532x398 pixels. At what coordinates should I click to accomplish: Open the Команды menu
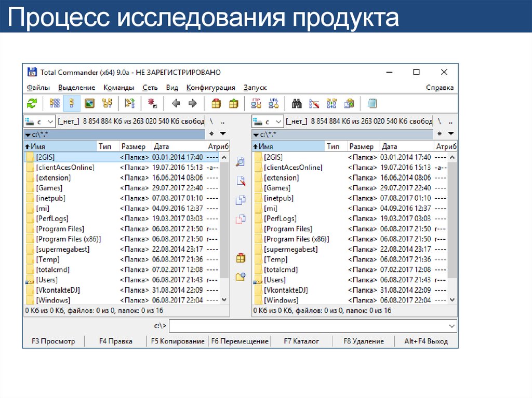click(118, 88)
